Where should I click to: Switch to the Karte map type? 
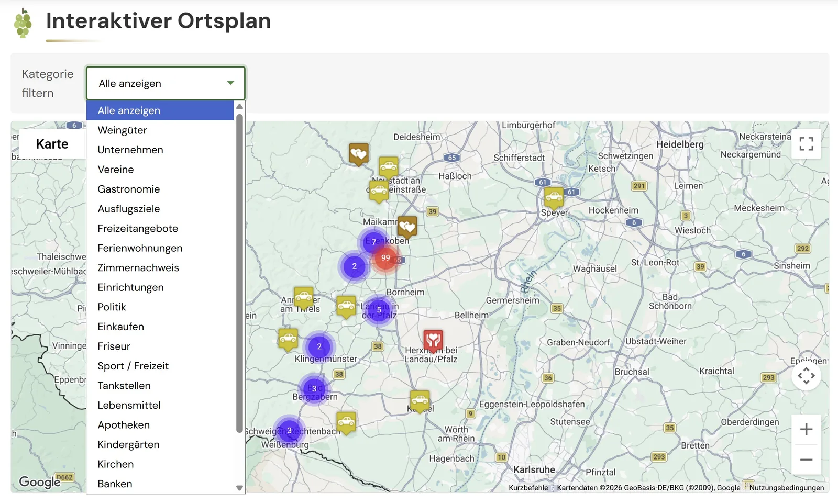click(52, 144)
